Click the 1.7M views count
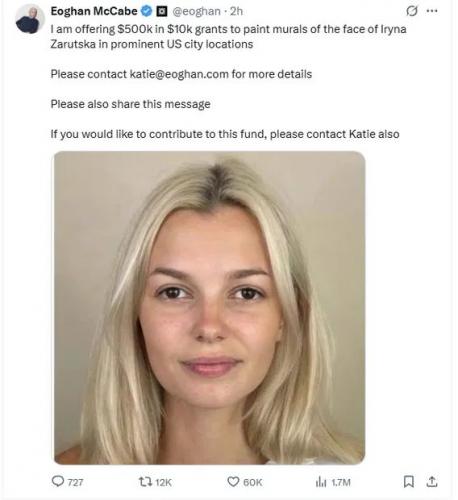The width and height of the screenshot is (458, 500). (341, 482)
